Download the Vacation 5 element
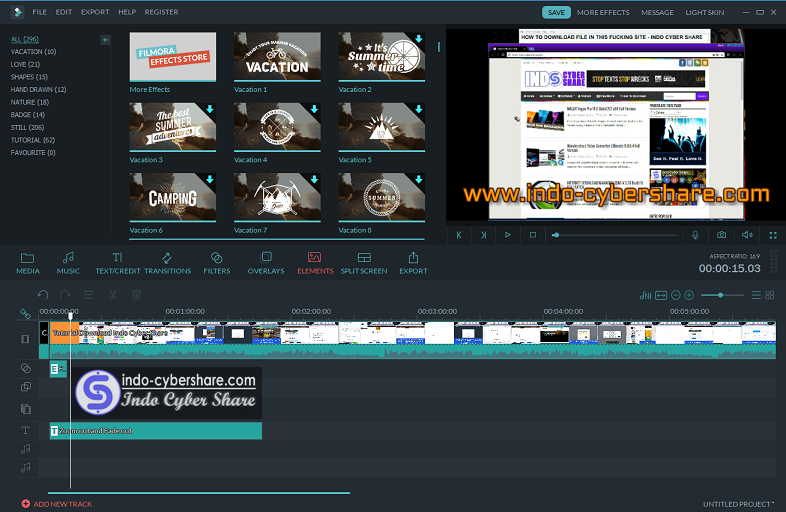The image size is (786, 512). (419, 109)
